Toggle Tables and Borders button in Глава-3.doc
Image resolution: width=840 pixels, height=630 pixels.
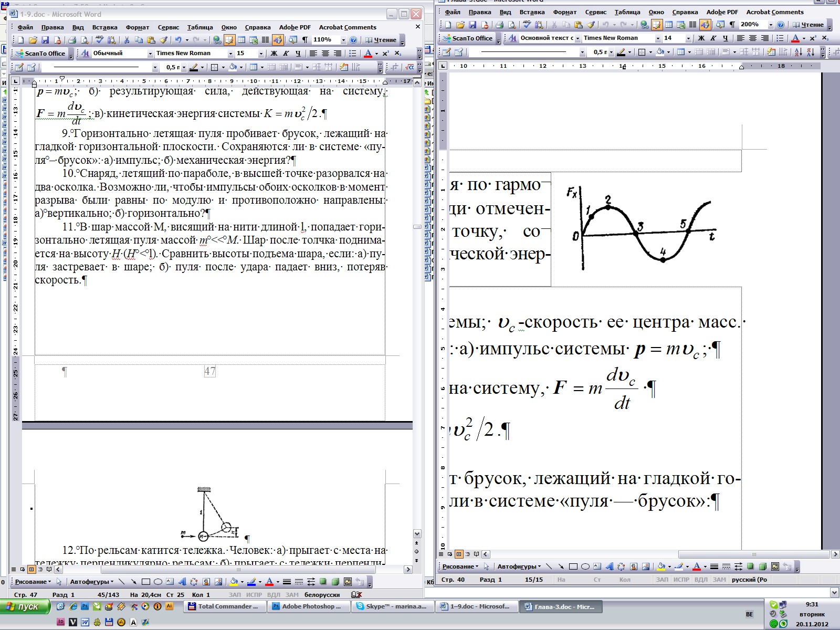(x=657, y=25)
